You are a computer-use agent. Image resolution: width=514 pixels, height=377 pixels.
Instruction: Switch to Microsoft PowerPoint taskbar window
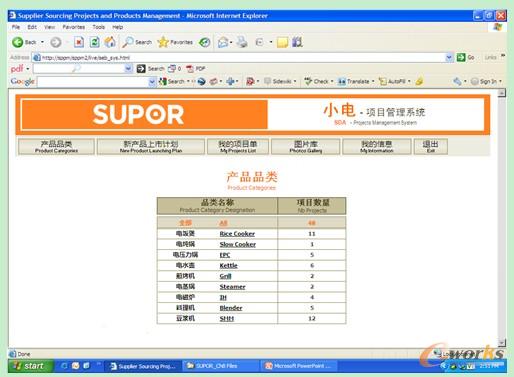pyautogui.click(x=298, y=366)
